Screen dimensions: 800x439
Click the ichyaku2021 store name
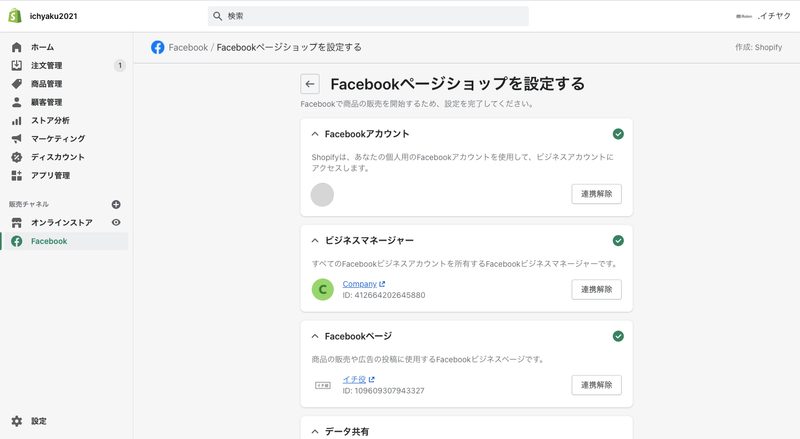[x=53, y=16]
